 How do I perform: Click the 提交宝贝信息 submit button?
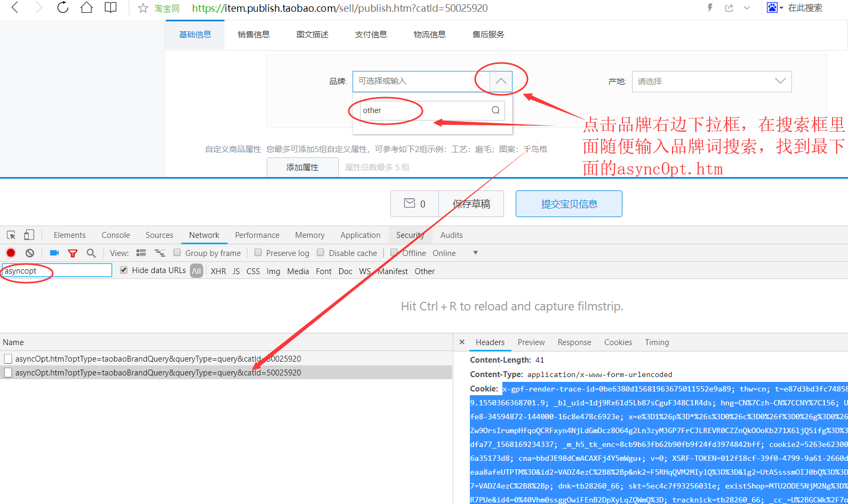tap(569, 204)
